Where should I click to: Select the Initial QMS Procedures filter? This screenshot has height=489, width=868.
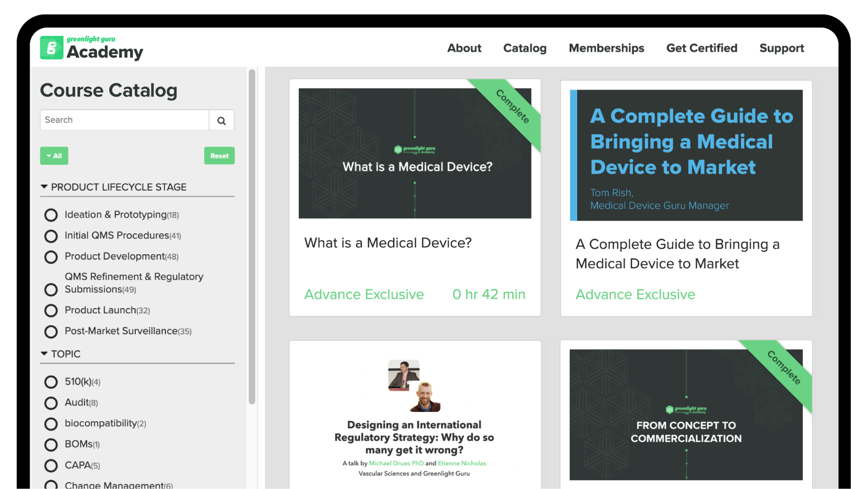[51, 236]
